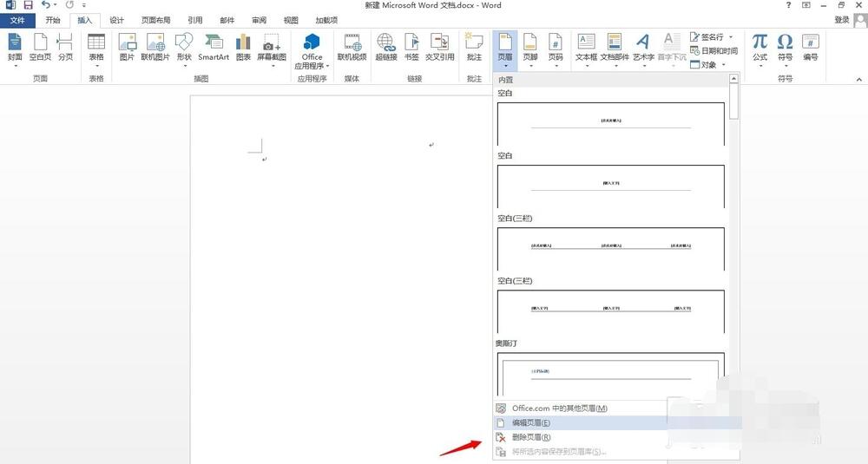Switch to the Add-ins (加载项) tab
Screen dimensions: 868x464
point(326,20)
